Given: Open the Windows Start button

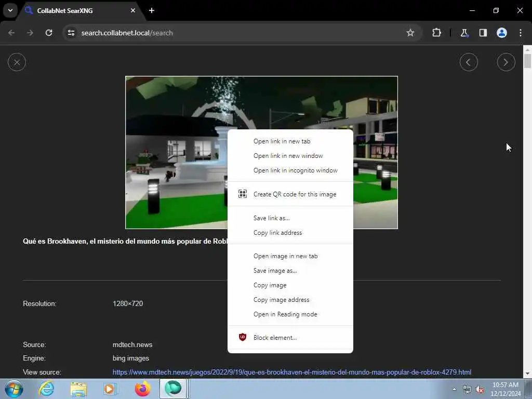Looking at the screenshot, I should pyautogui.click(x=14, y=389).
